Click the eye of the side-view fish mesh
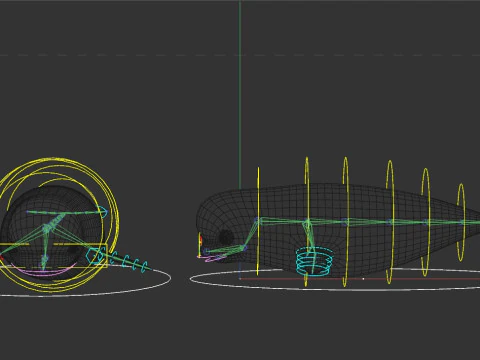Image resolution: width=480 pixels, height=360 pixels. click(x=226, y=237)
